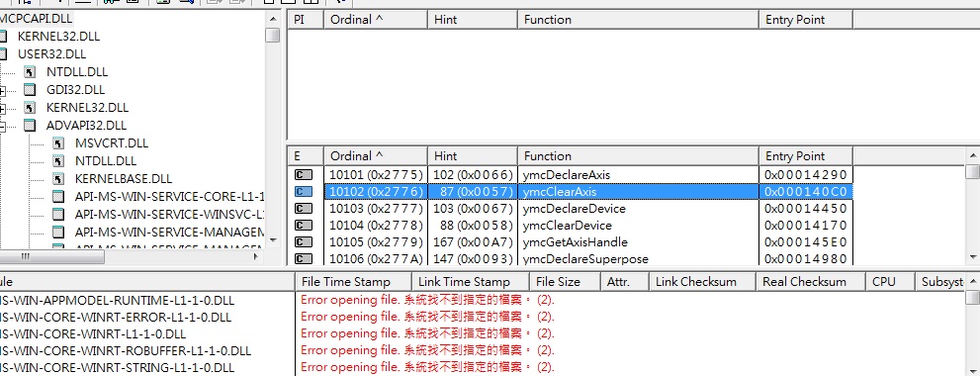This screenshot has width=980, height=376.
Task: Select the ymcDeclareDevice function name
Action: (574, 209)
